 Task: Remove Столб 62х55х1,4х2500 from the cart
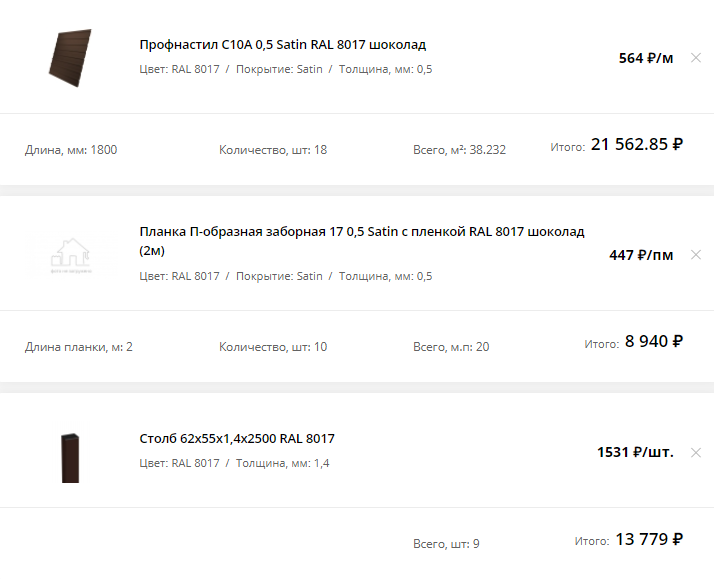pyautogui.click(x=696, y=452)
